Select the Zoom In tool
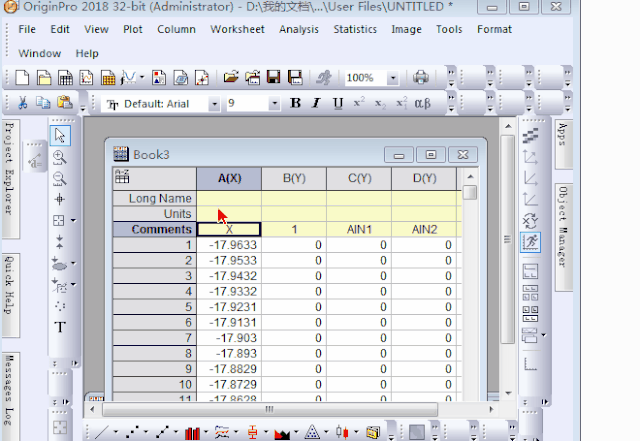This screenshot has height=441, width=640. point(60,157)
